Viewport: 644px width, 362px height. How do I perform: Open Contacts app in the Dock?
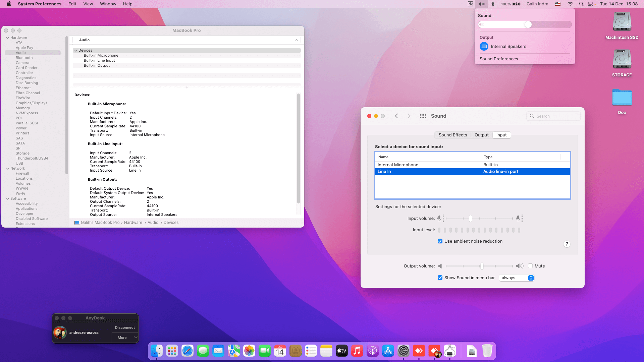point(296,351)
